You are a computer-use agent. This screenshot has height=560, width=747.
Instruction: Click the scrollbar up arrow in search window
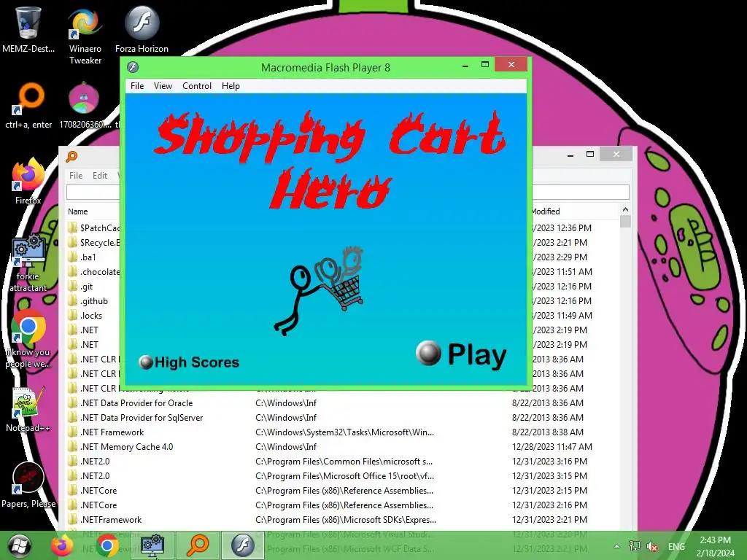tap(625, 209)
